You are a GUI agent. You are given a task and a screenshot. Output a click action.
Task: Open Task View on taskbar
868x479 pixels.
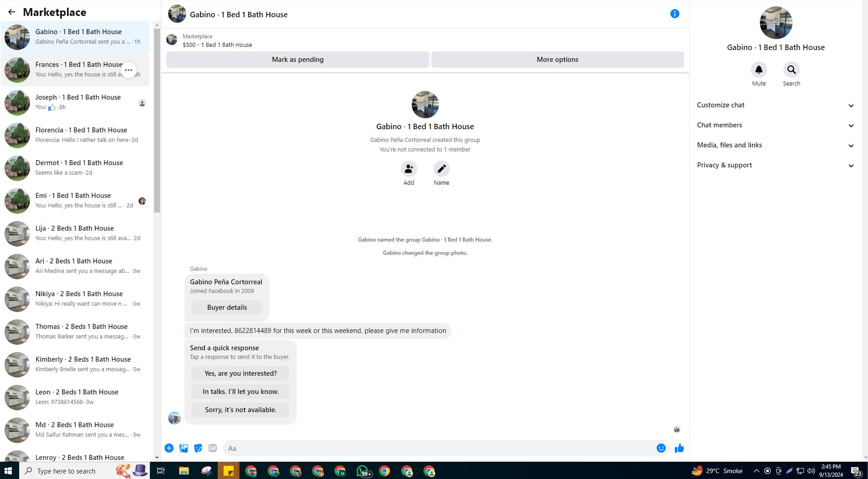pyautogui.click(x=161, y=471)
